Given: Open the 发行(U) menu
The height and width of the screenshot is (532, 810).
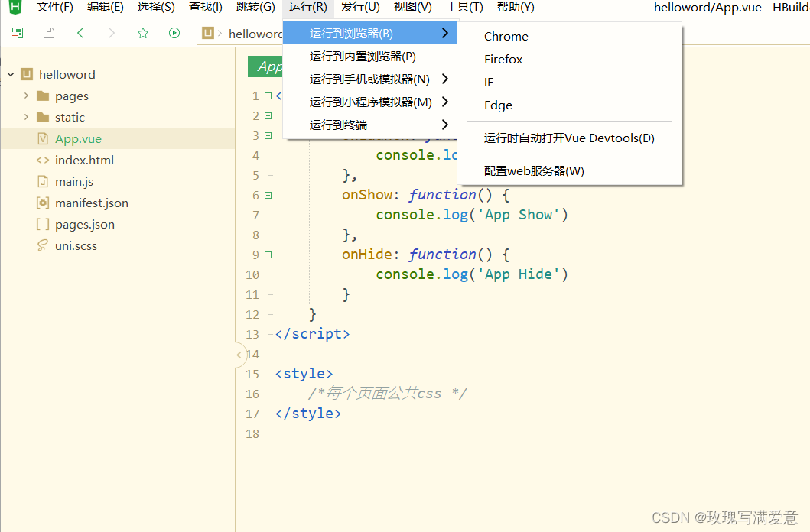Looking at the screenshot, I should [x=360, y=7].
